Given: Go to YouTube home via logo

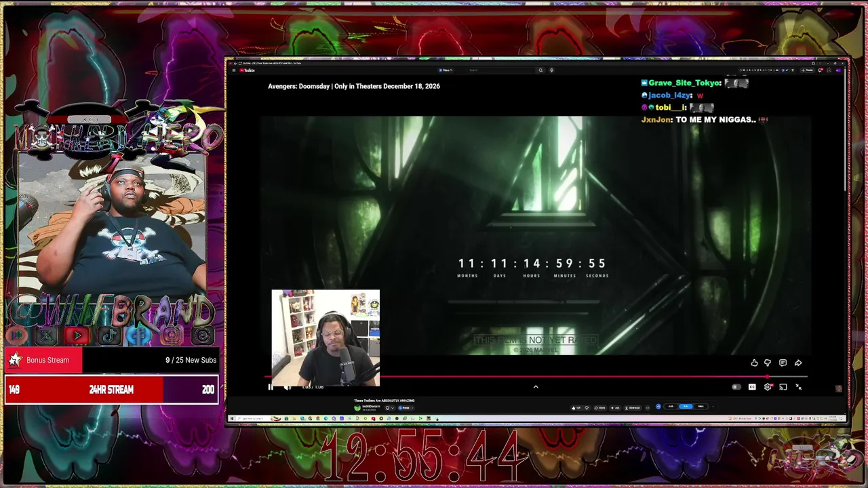Looking at the screenshot, I should 248,70.
